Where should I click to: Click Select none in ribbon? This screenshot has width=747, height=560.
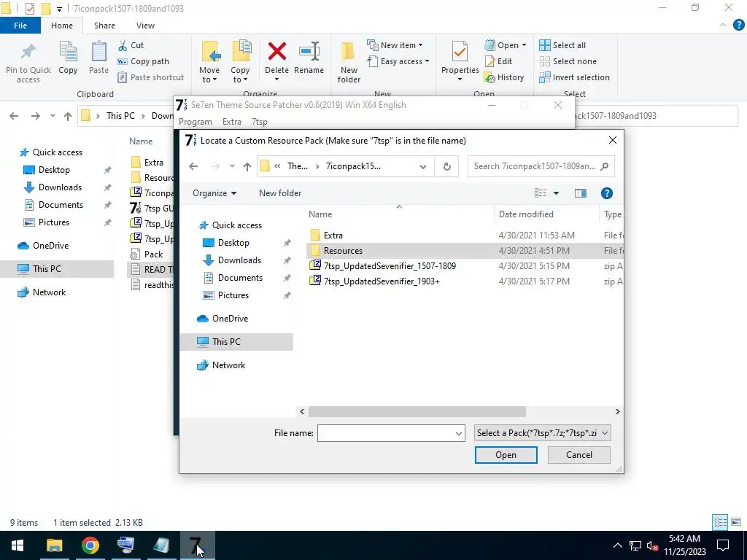point(568,61)
